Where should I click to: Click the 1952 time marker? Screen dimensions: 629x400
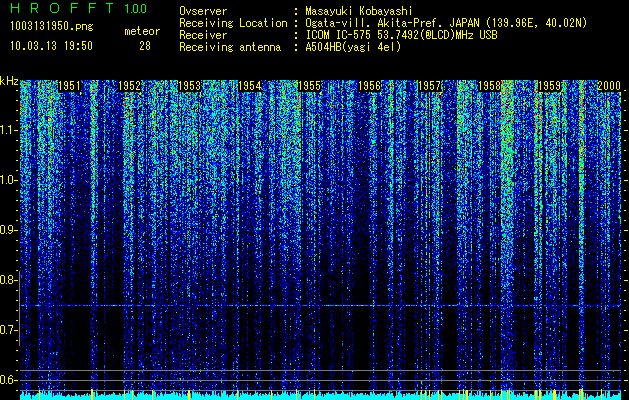click(129, 86)
